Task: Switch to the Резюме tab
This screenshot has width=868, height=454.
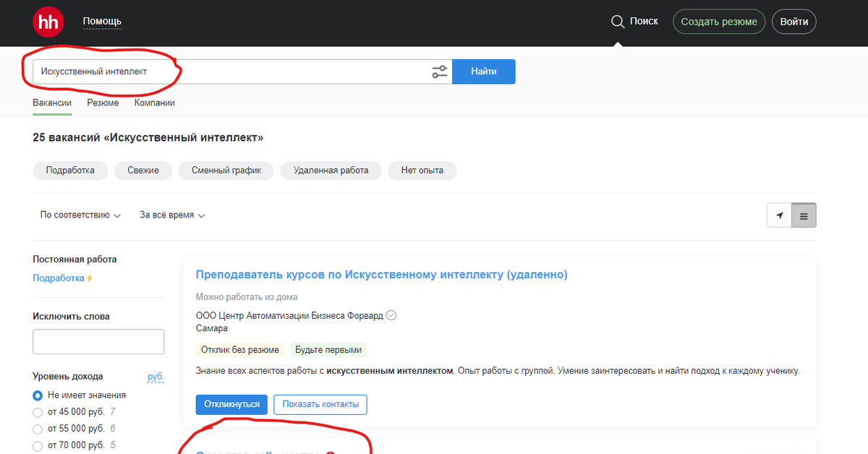Action: 103,103
